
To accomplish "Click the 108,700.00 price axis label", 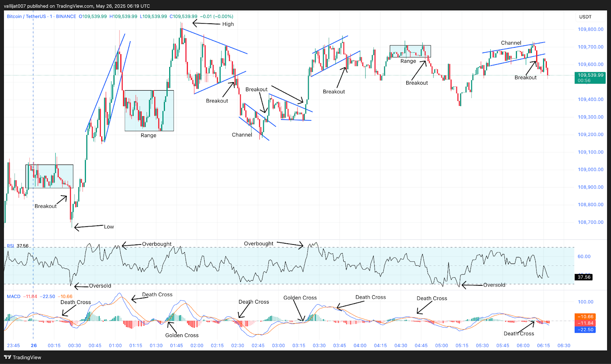I will tap(590, 222).
